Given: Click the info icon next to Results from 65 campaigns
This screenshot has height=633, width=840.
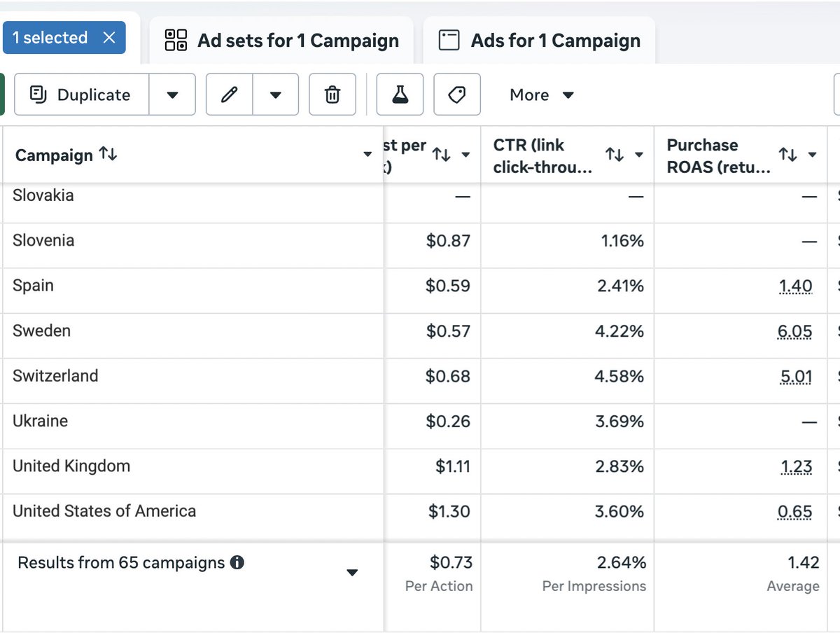Looking at the screenshot, I should click(237, 562).
